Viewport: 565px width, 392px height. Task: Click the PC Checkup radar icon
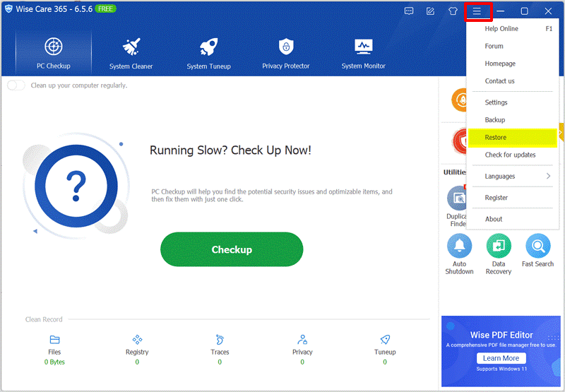(54, 46)
